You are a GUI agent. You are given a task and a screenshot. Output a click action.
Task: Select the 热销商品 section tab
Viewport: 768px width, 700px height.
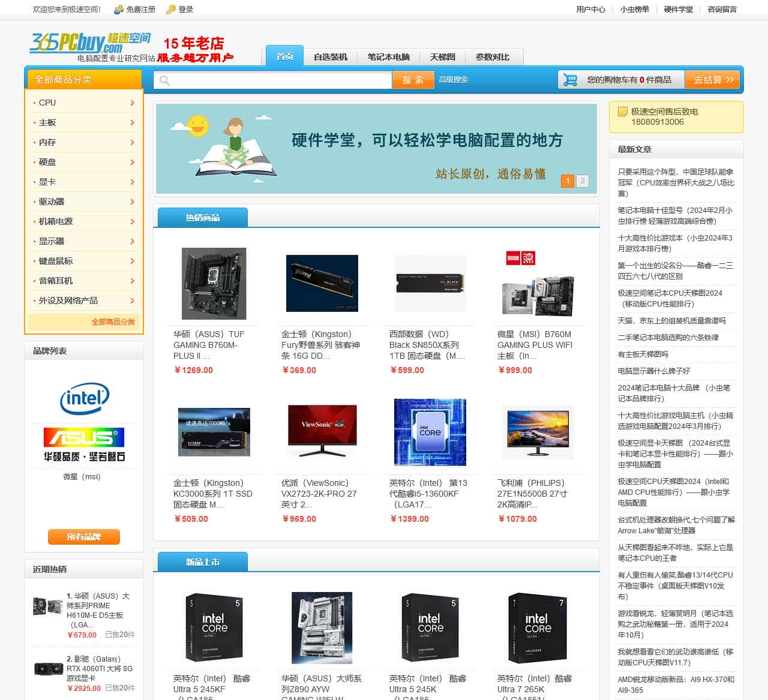pyautogui.click(x=203, y=218)
